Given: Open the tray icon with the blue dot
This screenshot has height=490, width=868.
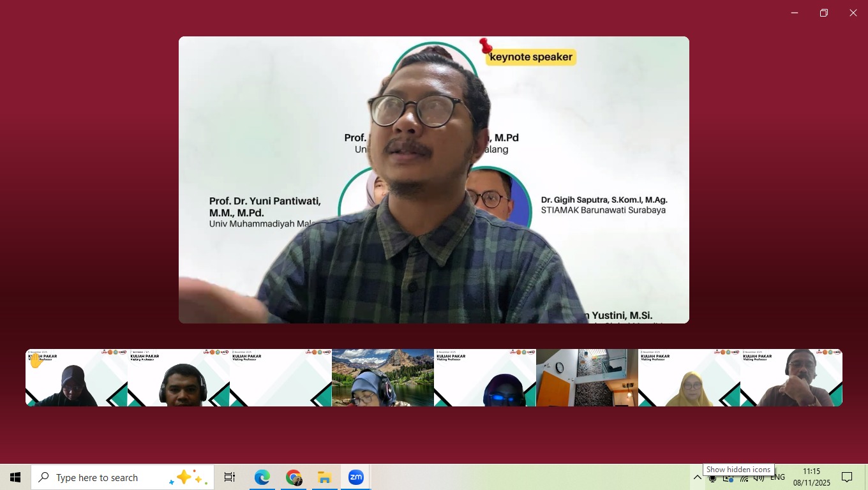Looking at the screenshot, I should [x=728, y=479].
